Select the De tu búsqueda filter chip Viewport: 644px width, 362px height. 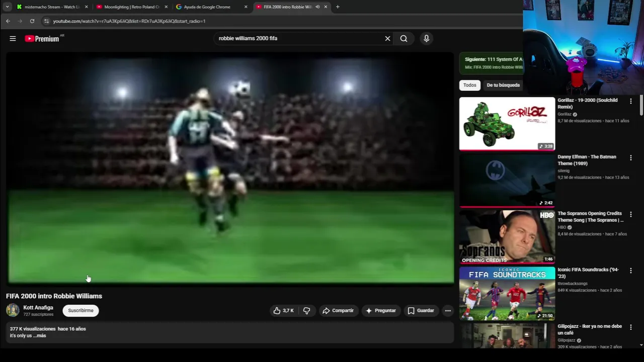point(503,85)
